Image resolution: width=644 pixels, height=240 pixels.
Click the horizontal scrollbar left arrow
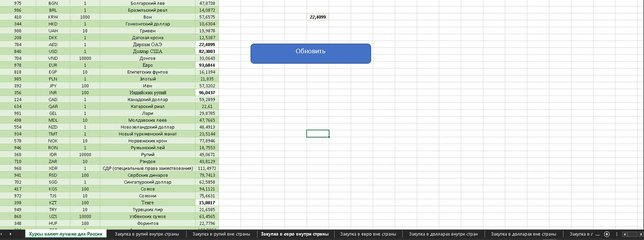pos(626,234)
